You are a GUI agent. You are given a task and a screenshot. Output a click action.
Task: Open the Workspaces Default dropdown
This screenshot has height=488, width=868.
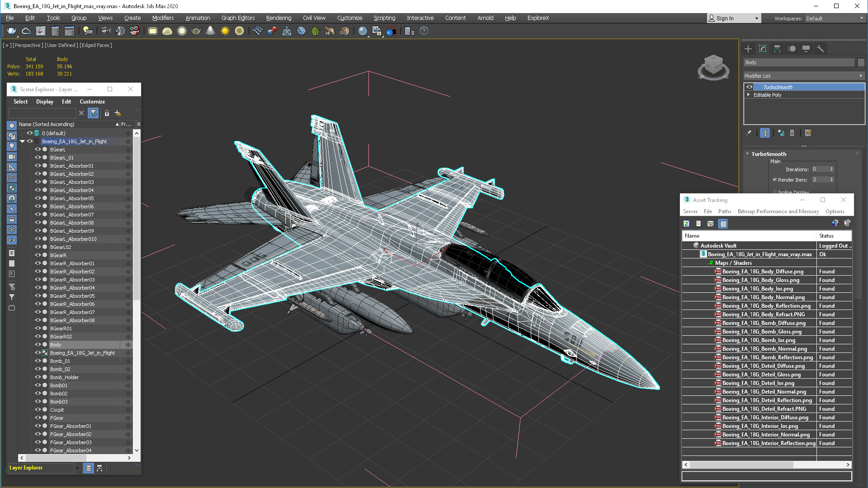tap(834, 19)
